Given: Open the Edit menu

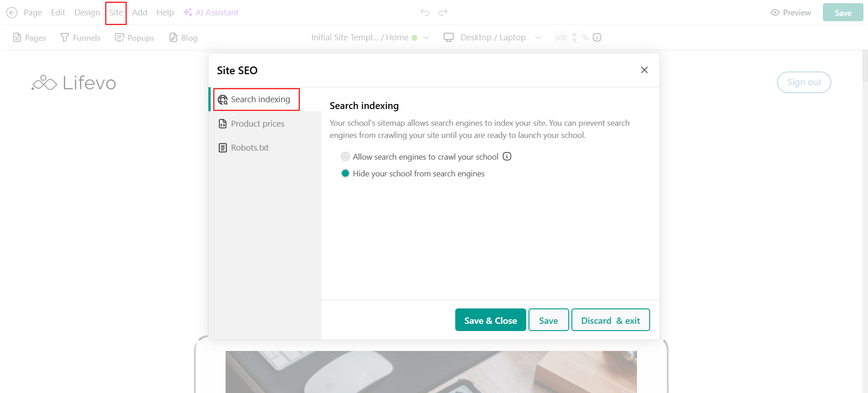Looking at the screenshot, I should point(58,12).
